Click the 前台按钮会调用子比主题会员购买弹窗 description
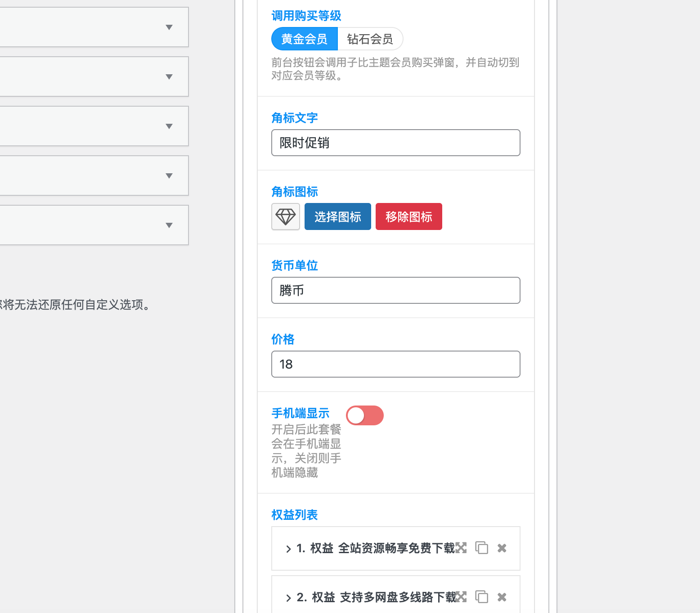This screenshot has height=613, width=700. 395,69
